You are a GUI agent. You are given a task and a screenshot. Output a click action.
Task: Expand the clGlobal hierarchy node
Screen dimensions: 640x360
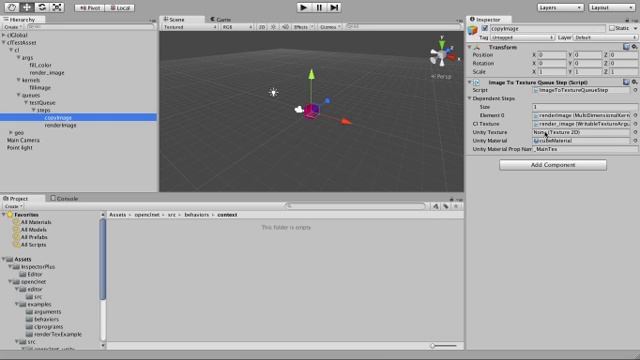(4, 35)
